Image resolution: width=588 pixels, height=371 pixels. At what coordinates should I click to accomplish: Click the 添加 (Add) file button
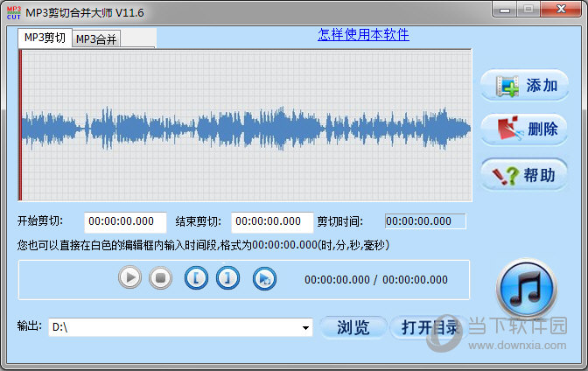[x=525, y=86]
